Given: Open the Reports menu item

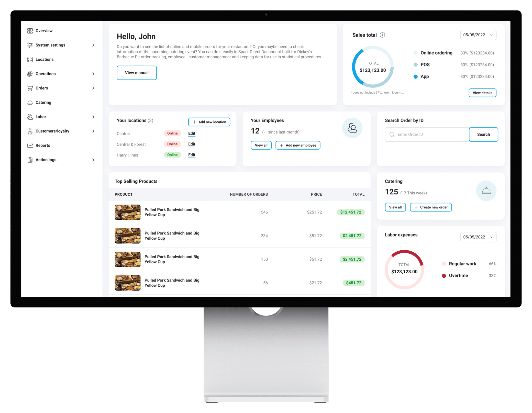Looking at the screenshot, I should [43, 145].
